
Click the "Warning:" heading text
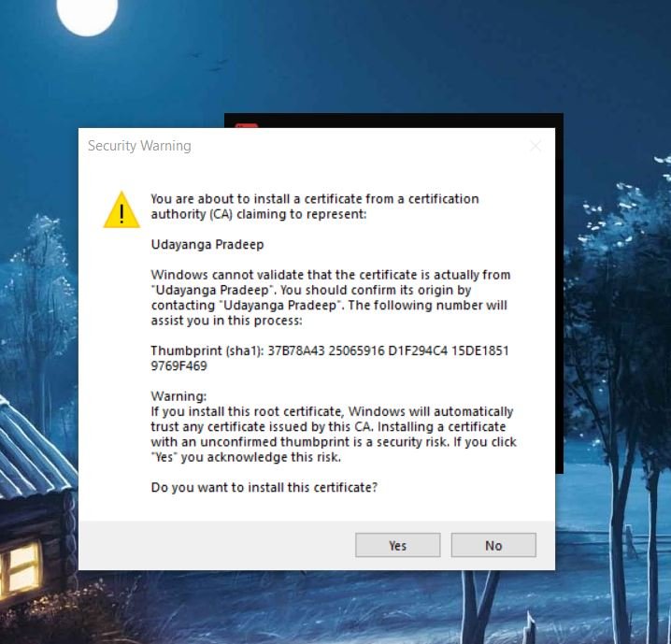(x=178, y=395)
